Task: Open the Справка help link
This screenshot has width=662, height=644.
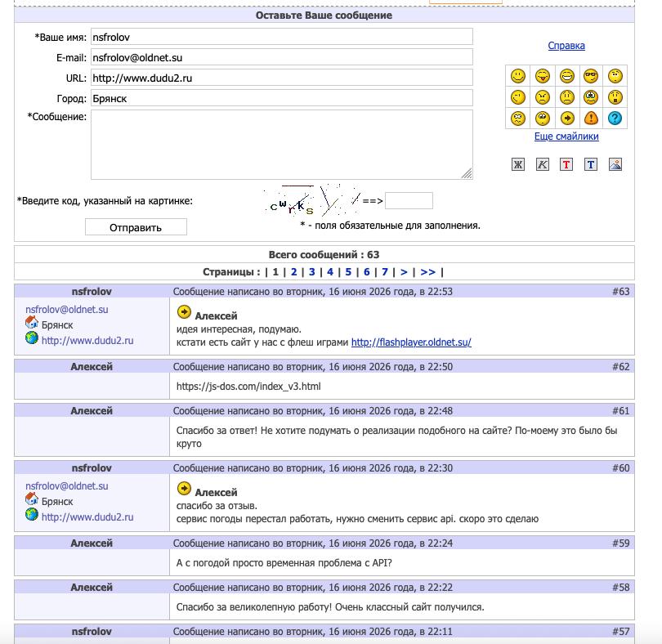Action: (566, 46)
